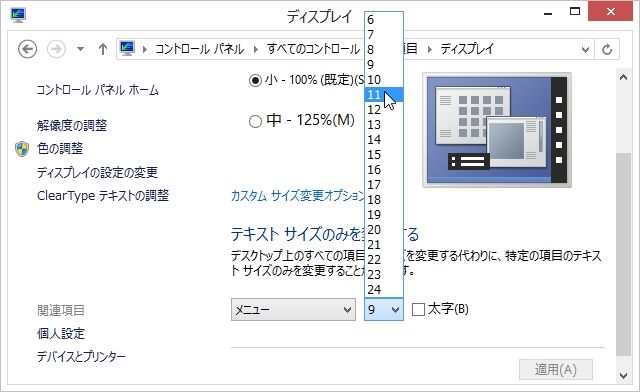
Task: Choose font size 10 in the list
Action: [x=384, y=80]
